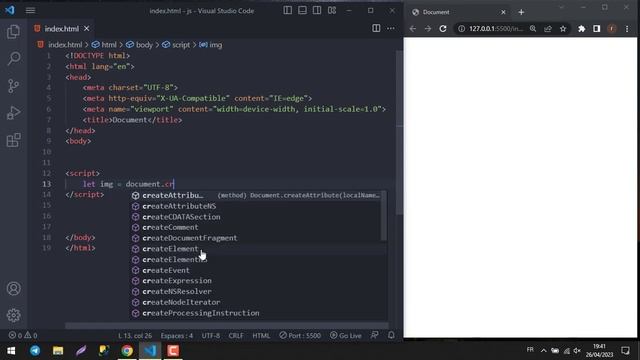Open the Manage gear menu
This screenshot has width=640, height=360.
coord(13,315)
